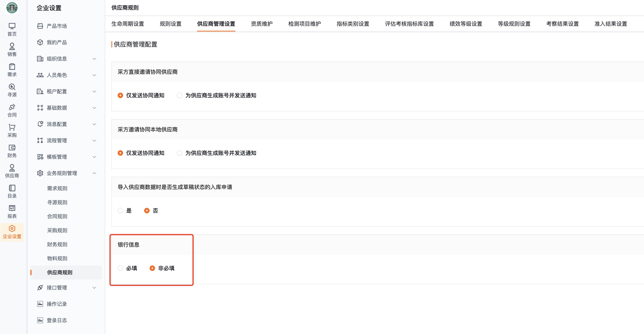The height and width of the screenshot is (334, 644).
Task: Click the 业务规则管理 gear icon
Action: click(x=40, y=173)
